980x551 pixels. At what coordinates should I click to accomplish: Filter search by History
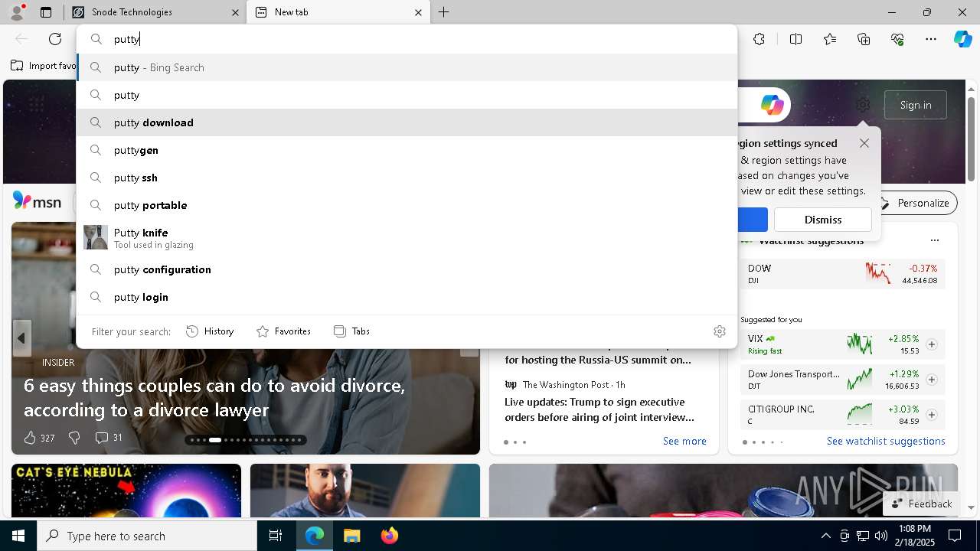pos(210,331)
